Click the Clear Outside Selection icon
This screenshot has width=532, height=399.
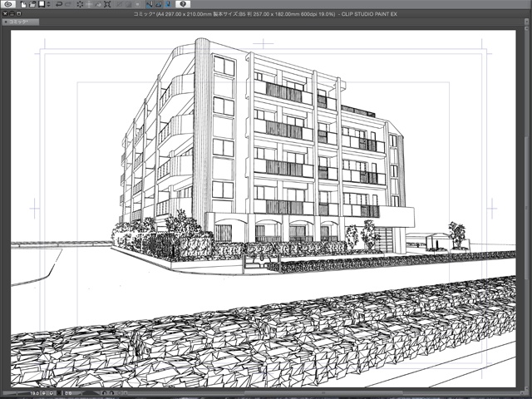click(89, 4)
